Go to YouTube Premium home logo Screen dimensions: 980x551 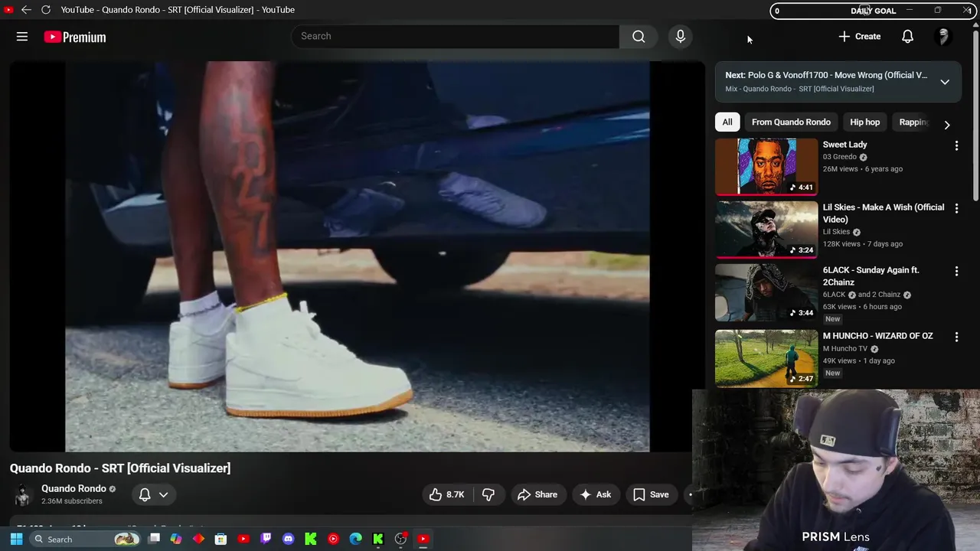pyautogui.click(x=75, y=37)
